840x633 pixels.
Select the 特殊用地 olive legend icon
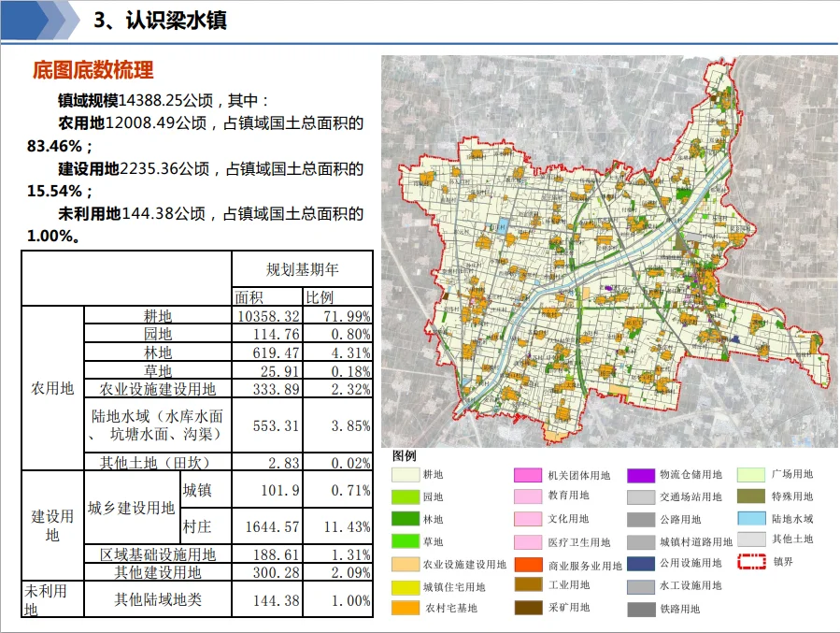(x=752, y=496)
